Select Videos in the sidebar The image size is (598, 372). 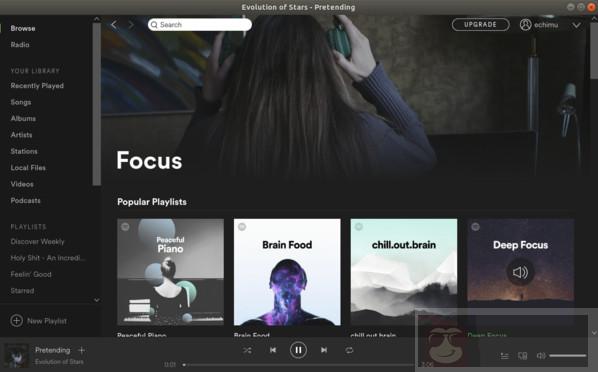22,184
